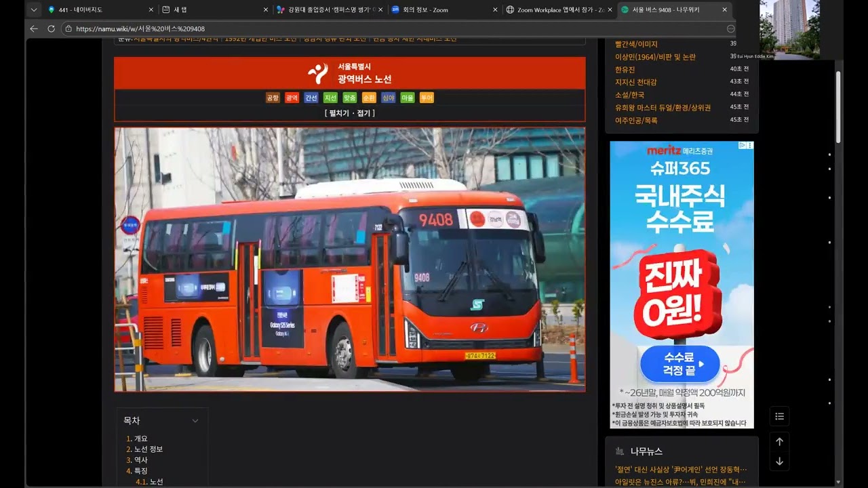868x488 pixels.
Task: Open recent change 소설/한국
Action: 630,95
